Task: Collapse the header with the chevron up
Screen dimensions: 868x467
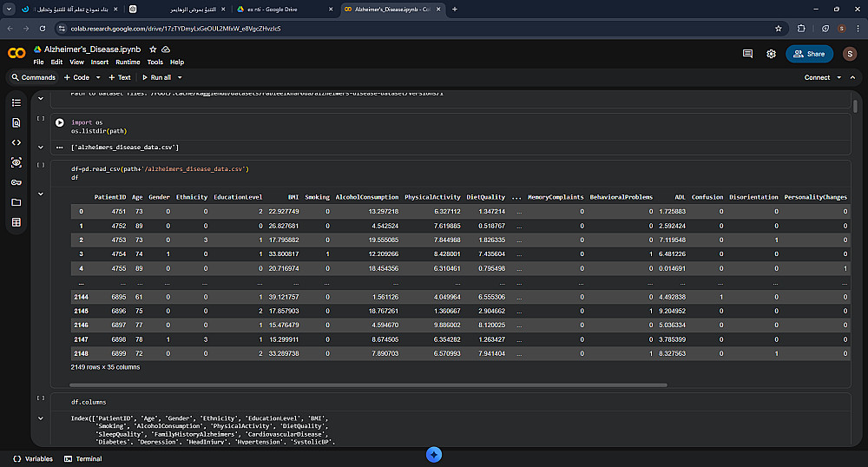Action: pyautogui.click(x=852, y=77)
